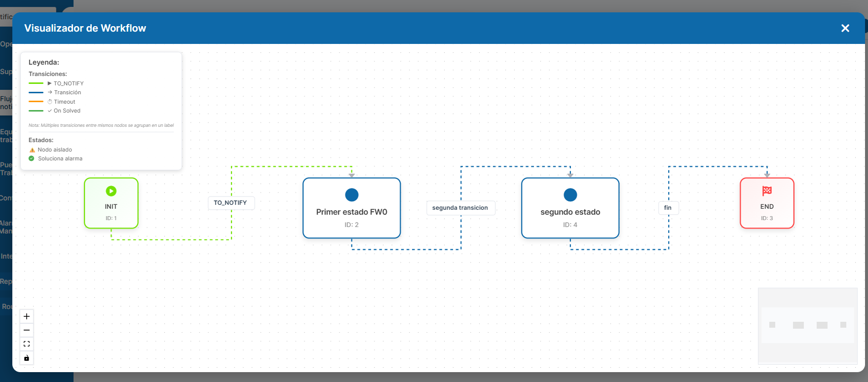
Task: Click the TO_NOTIFY play triangle in legend
Action: (x=50, y=83)
